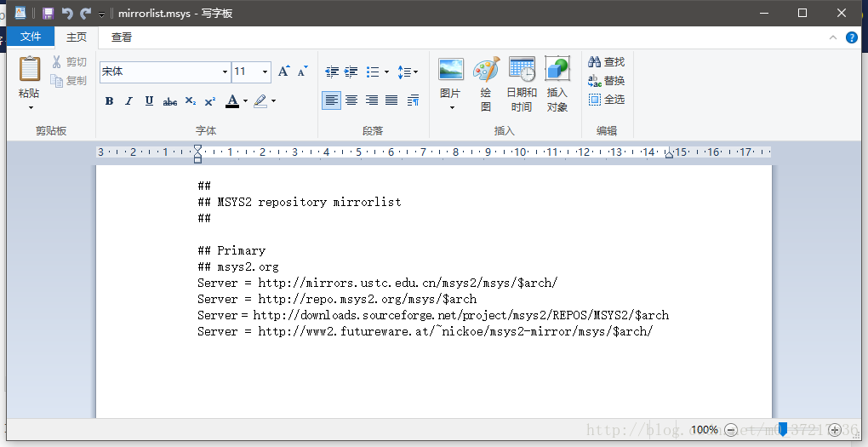Viewport: 868px width, 447px height.
Task: Increase paragraph indent
Action: click(351, 72)
